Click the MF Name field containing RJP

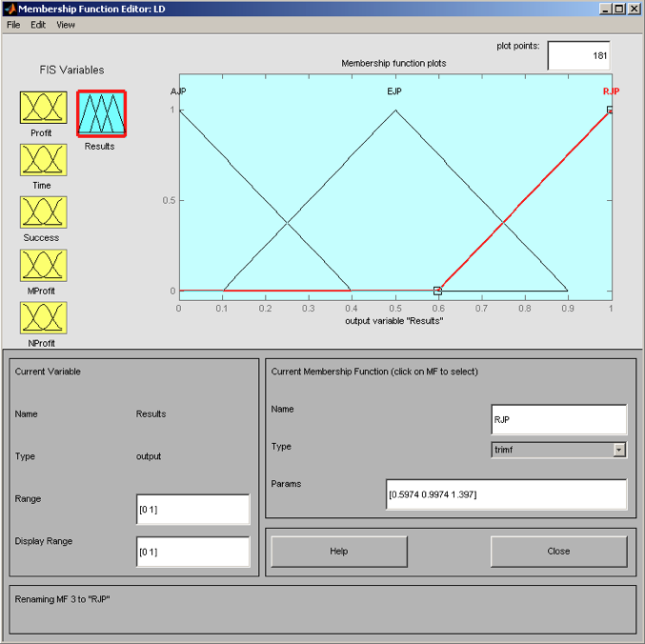[x=559, y=419]
